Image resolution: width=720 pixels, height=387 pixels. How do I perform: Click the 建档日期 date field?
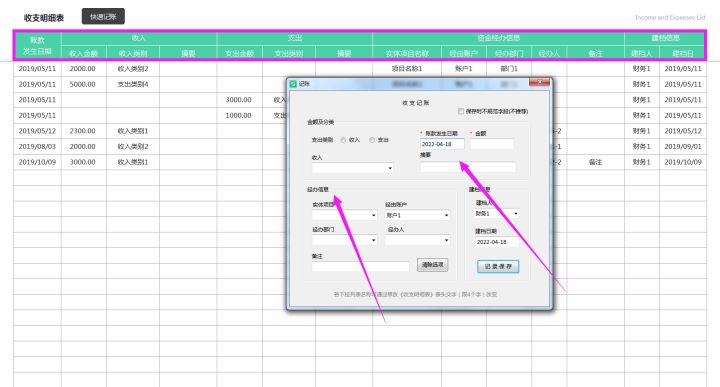(496, 242)
